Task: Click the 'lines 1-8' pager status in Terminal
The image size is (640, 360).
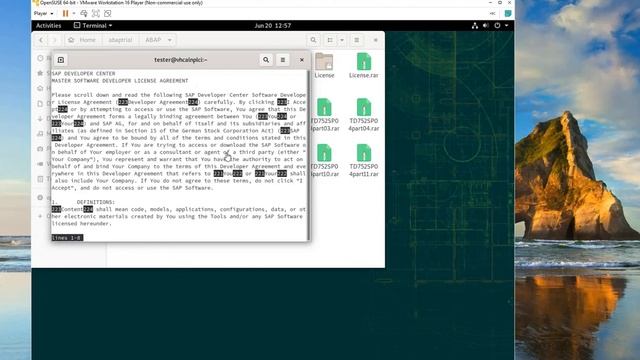Action: 67,238
